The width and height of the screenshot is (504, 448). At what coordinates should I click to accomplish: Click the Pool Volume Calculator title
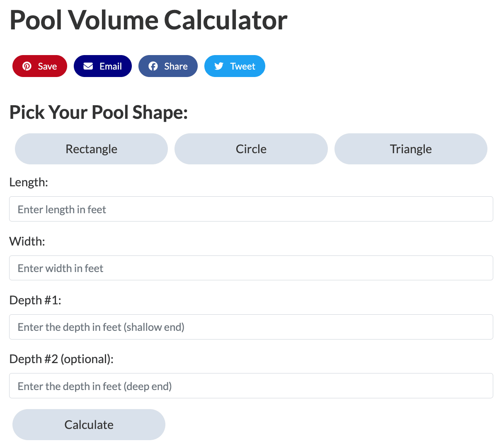click(148, 20)
